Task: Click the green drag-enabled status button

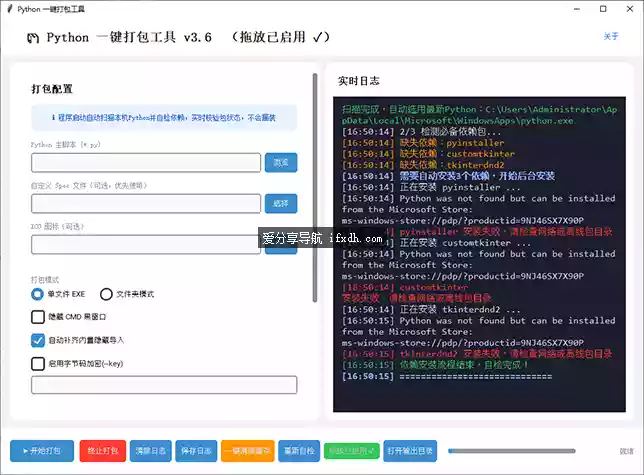Action: coord(352,451)
